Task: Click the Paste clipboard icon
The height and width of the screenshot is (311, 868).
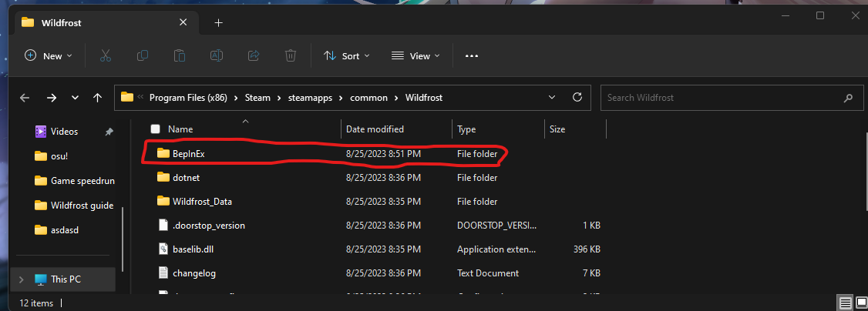Action: (x=180, y=55)
